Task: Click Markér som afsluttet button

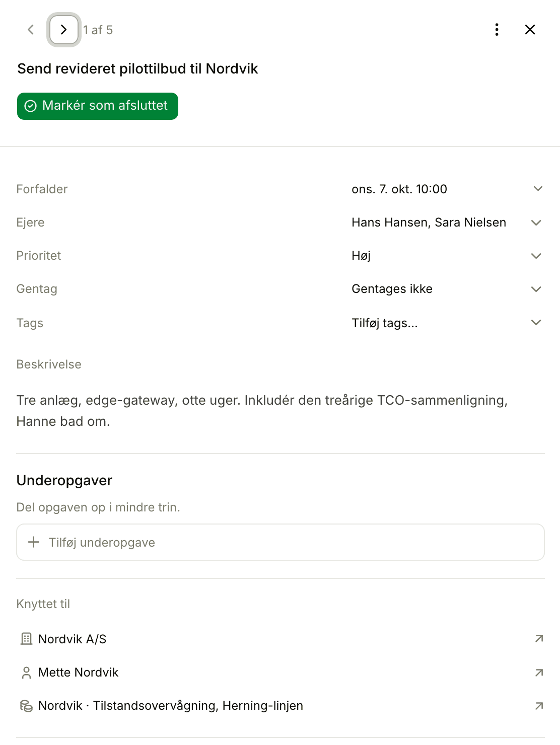Action: click(98, 106)
